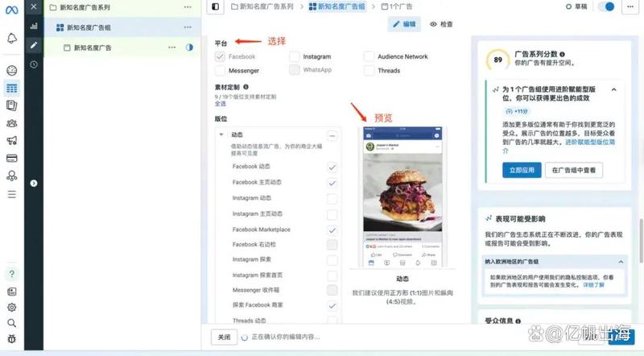Collapse the 动态 placements section
The image size is (644, 356).
coord(221,135)
